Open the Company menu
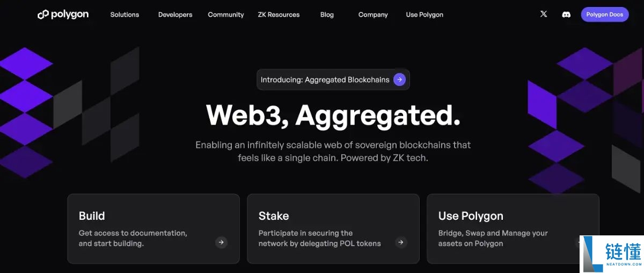The height and width of the screenshot is (273, 644). pos(373,15)
